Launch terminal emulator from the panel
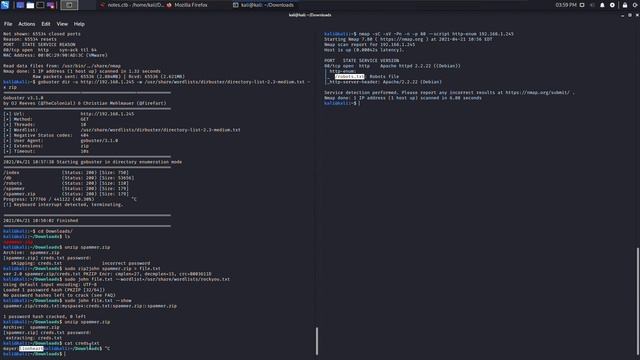The image size is (640, 360). tap(40, 5)
